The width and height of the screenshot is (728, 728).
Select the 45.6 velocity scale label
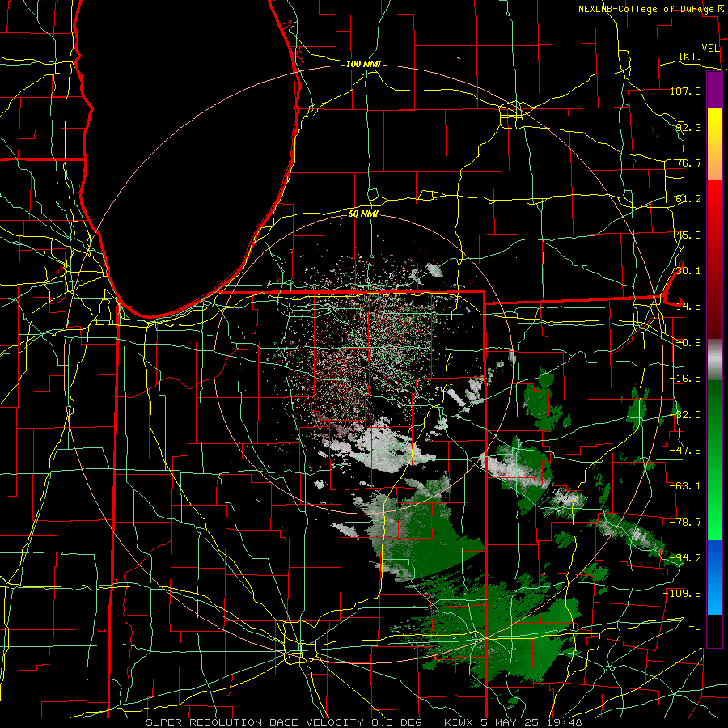[x=688, y=235]
